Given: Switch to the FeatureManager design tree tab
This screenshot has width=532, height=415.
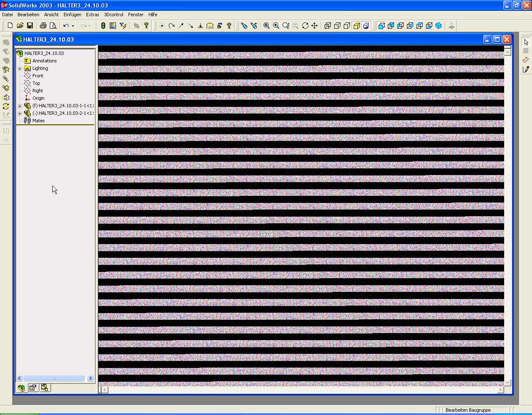Looking at the screenshot, I should tap(21, 388).
